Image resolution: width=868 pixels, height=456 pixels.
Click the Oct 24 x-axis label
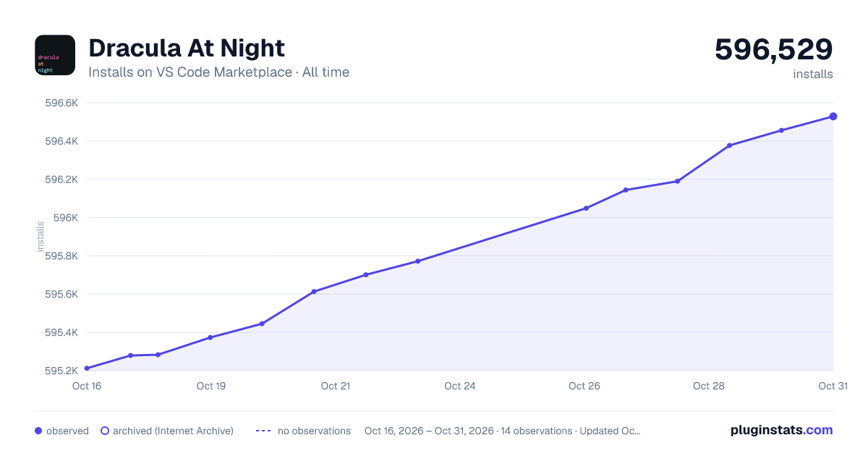(x=460, y=386)
